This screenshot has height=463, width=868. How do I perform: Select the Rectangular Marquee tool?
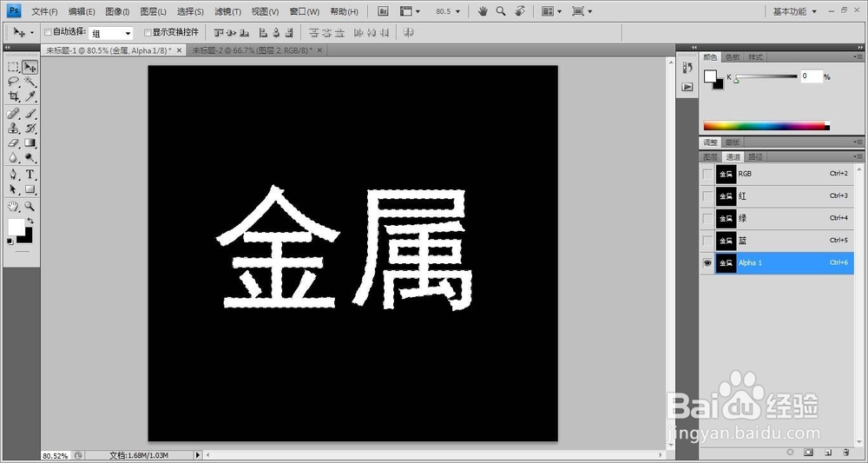pyautogui.click(x=13, y=68)
